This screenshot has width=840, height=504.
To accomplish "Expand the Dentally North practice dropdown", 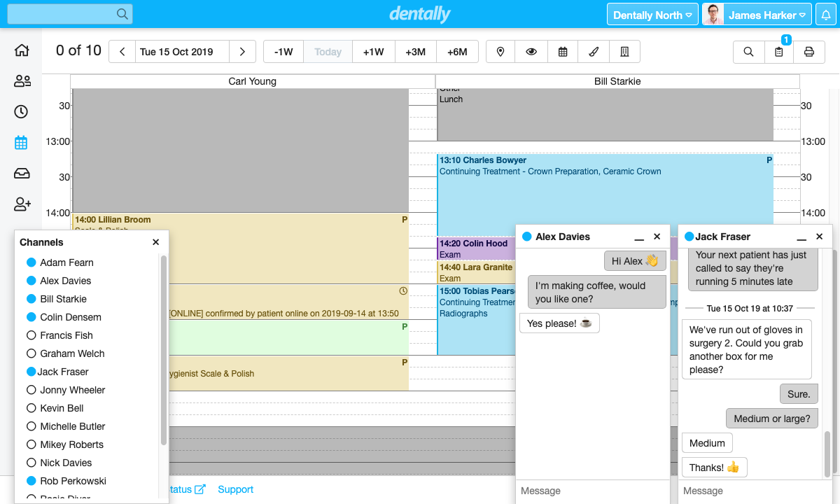I will pos(652,15).
